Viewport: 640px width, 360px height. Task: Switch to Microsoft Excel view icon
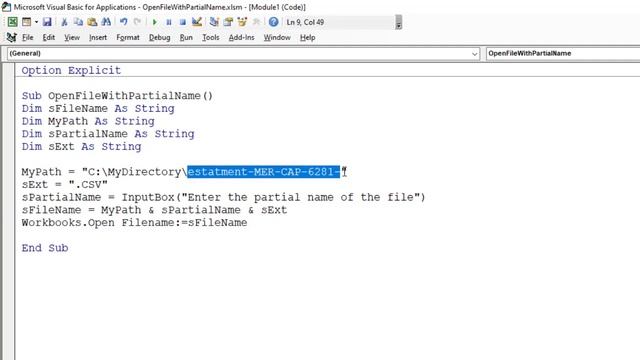coord(13,22)
